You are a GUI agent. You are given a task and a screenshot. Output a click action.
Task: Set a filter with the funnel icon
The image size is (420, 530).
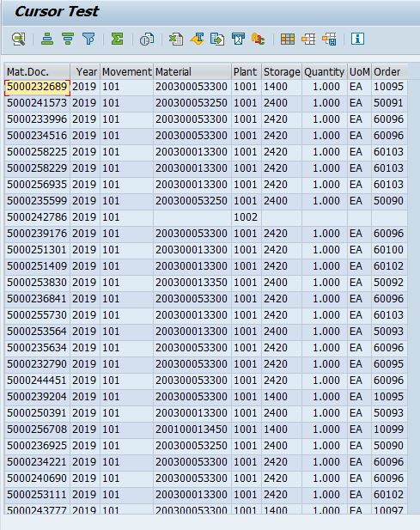pos(88,39)
